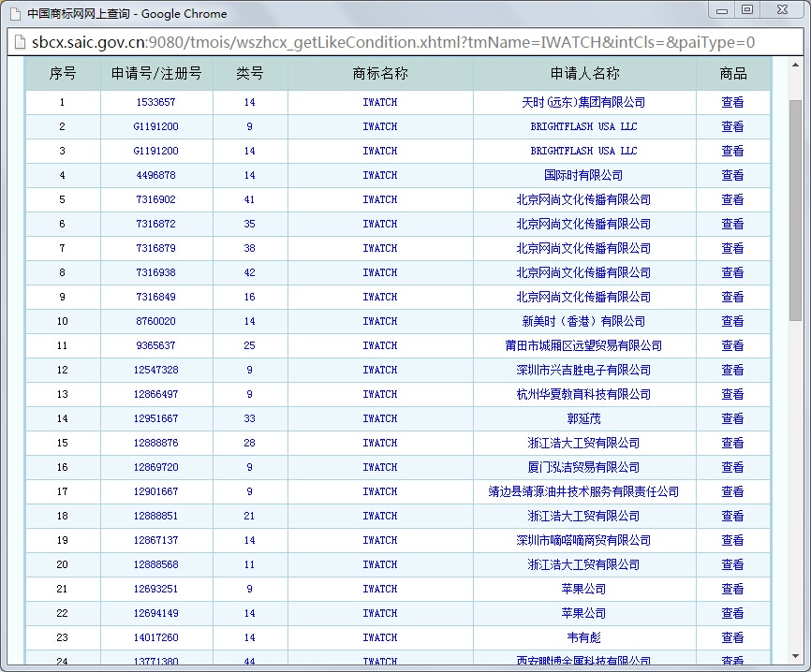Click class 11 link

click(249, 564)
